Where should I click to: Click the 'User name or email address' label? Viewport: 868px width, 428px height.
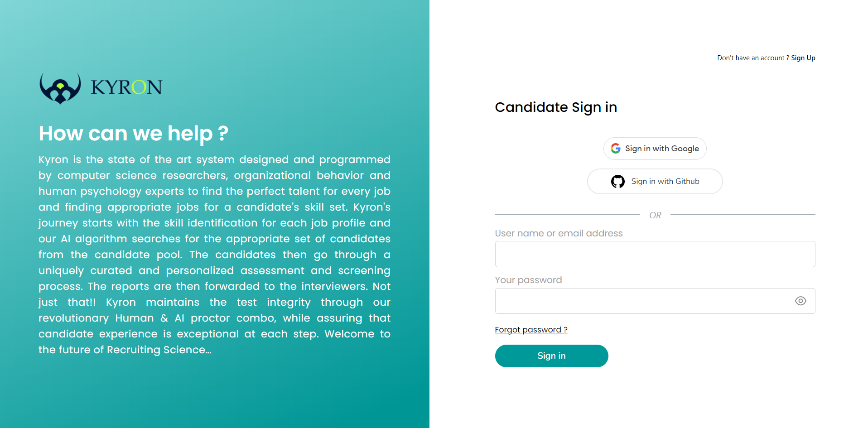[x=559, y=233]
